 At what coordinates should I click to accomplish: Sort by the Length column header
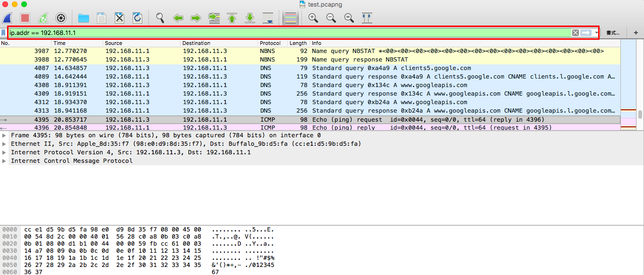299,43
